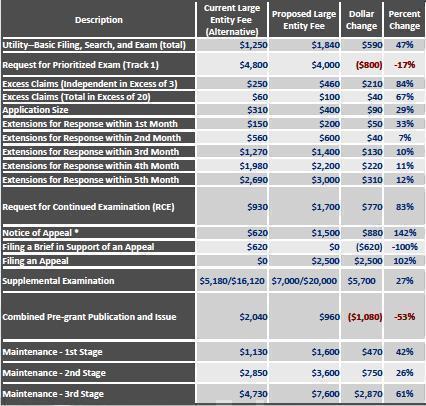Select the Request for Prioritized Exam row label
The height and width of the screenshot is (406, 426).
click(80, 65)
